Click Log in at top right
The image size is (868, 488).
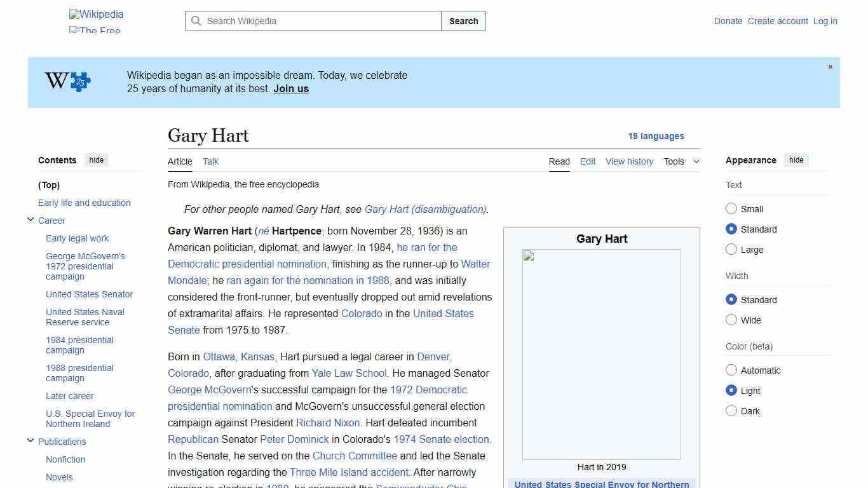coord(825,21)
